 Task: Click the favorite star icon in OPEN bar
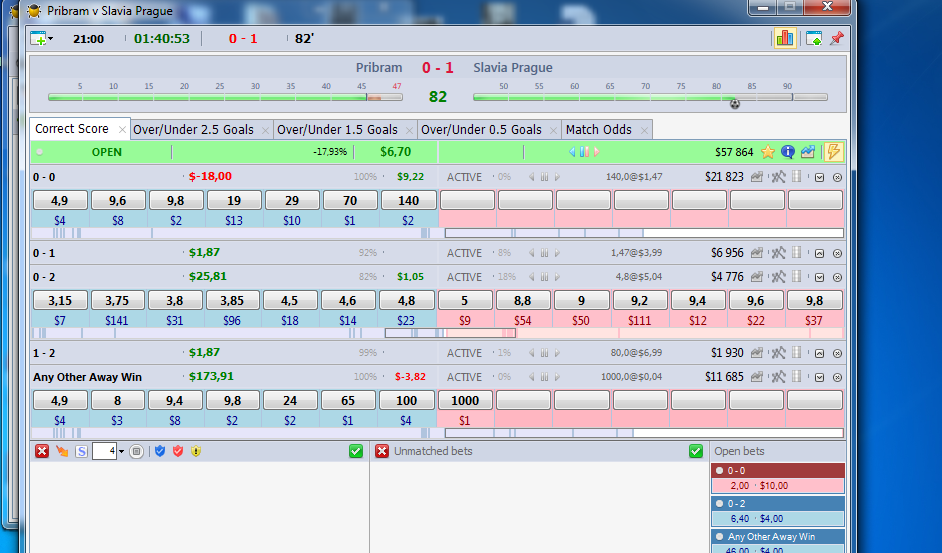point(767,152)
